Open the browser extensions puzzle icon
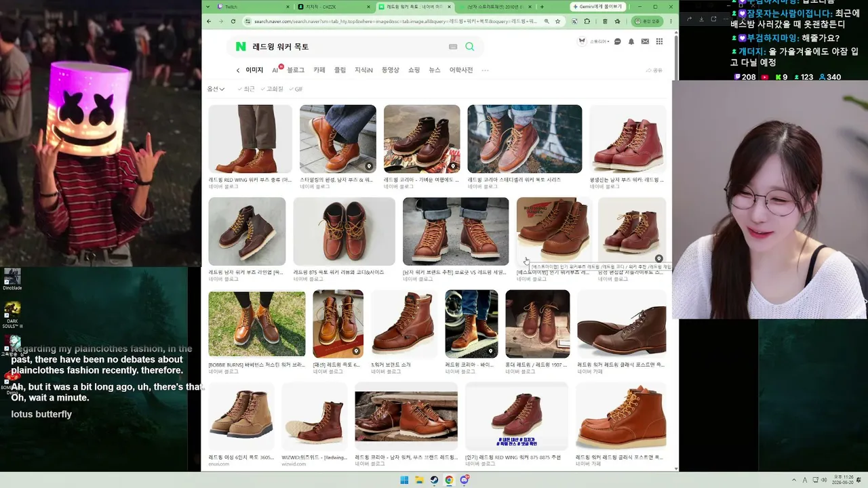Image resolution: width=868 pixels, height=488 pixels. click(588, 21)
